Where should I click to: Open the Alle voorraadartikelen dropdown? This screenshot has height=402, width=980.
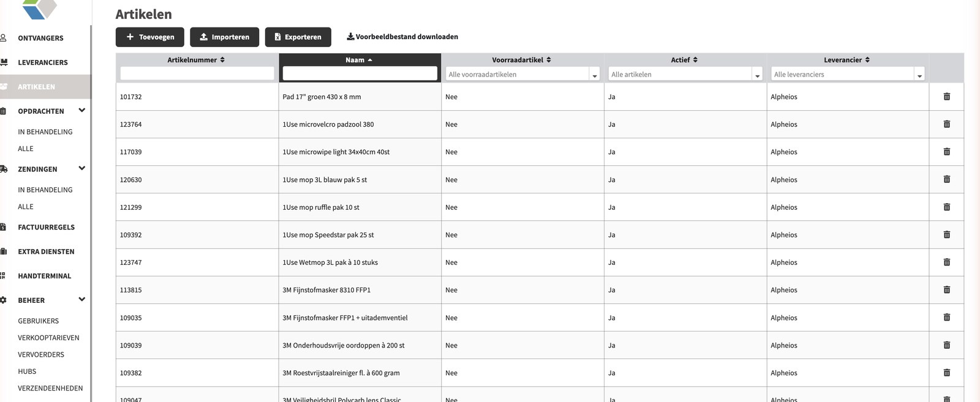(x=522, y=74)
